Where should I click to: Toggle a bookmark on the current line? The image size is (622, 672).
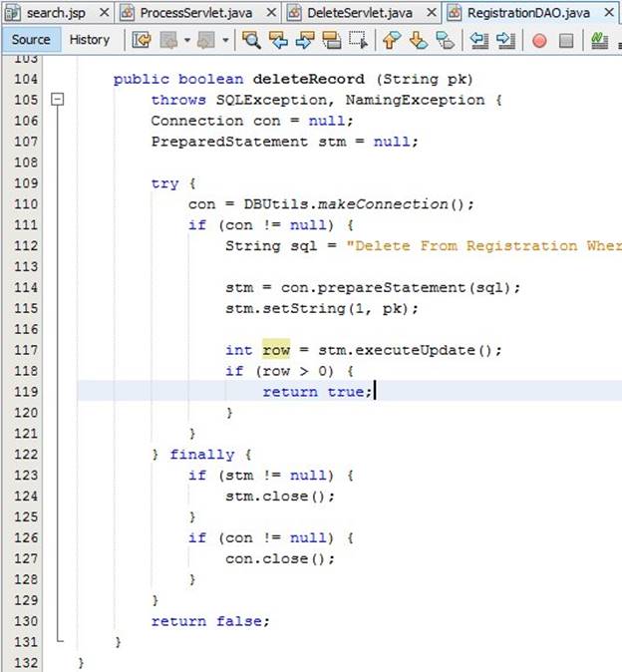coord(446,40)
